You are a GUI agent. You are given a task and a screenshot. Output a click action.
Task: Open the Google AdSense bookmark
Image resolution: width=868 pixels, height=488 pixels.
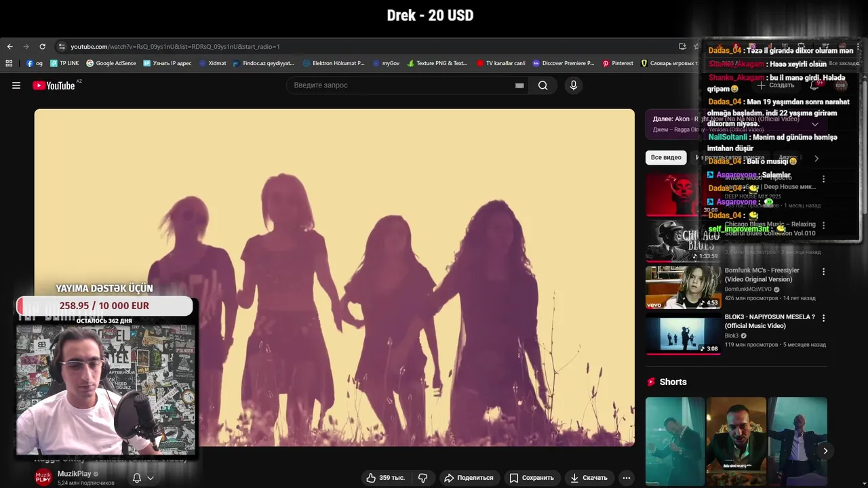(111, 63)
